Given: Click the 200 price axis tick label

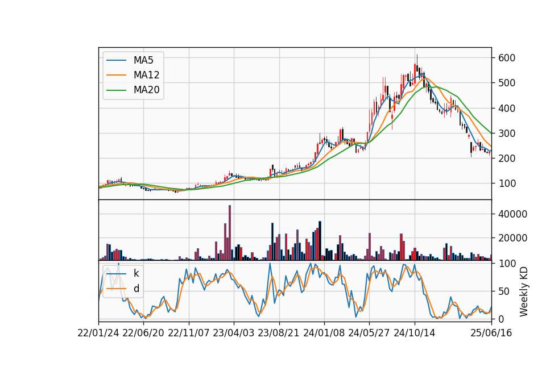Looking at the screenshot, I should (507, 159).
